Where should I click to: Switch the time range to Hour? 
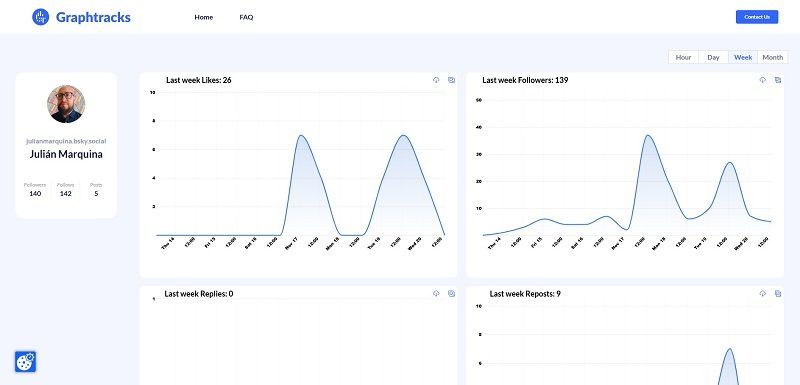(x=683, y=57)
